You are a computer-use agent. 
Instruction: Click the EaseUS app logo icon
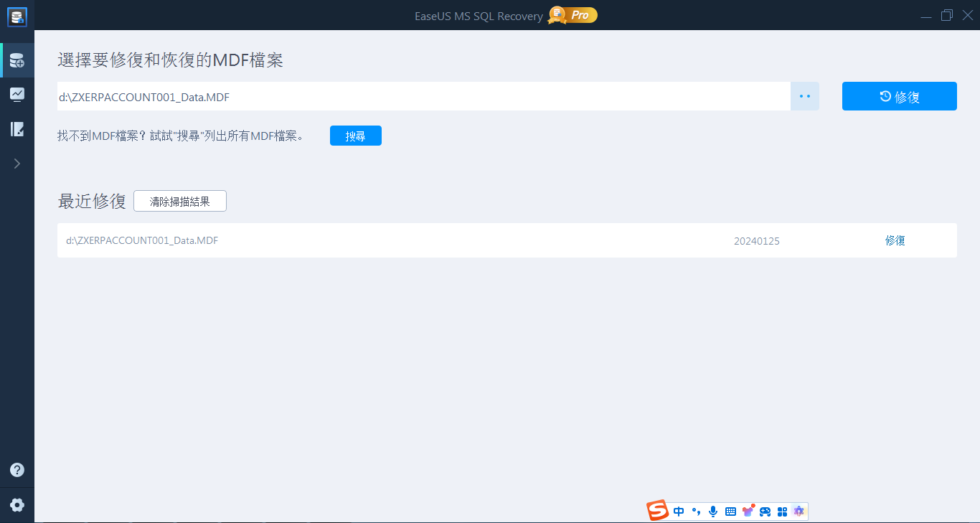tap(17, 16)
